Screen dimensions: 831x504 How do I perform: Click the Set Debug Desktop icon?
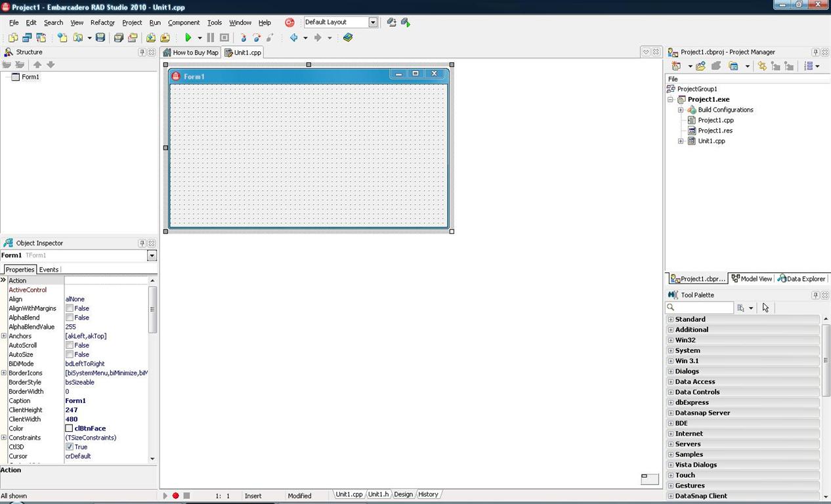coord(405,22)
